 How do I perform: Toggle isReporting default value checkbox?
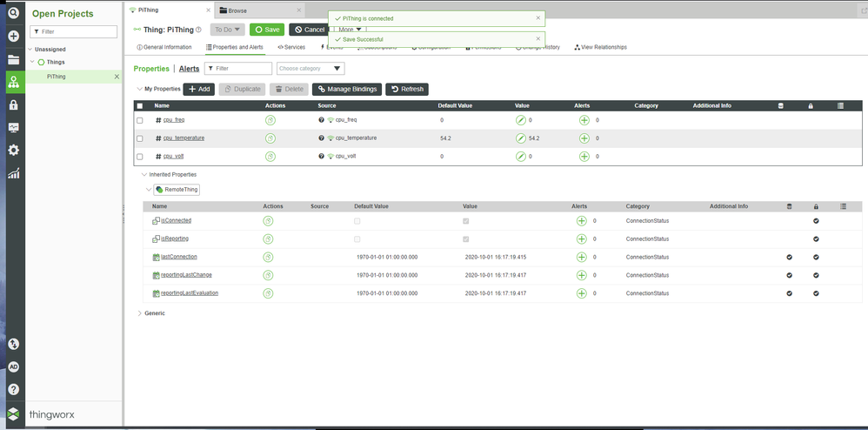point(357,239)
